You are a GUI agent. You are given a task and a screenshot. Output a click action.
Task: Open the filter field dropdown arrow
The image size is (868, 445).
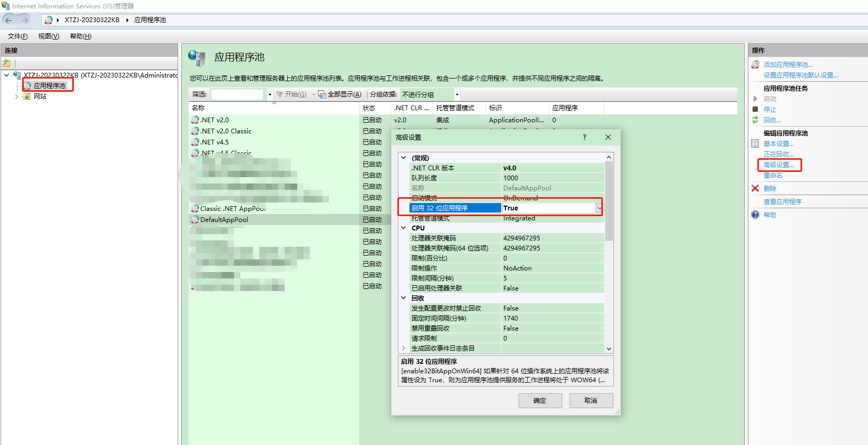tap(270, 94)
